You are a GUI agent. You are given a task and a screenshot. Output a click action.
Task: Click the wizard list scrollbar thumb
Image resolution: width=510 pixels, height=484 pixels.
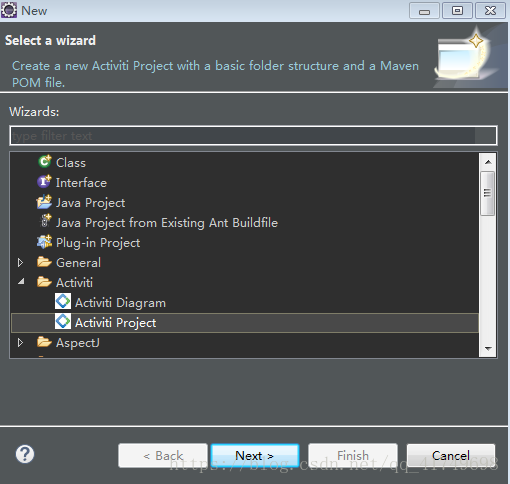click(x=488, y=193)
